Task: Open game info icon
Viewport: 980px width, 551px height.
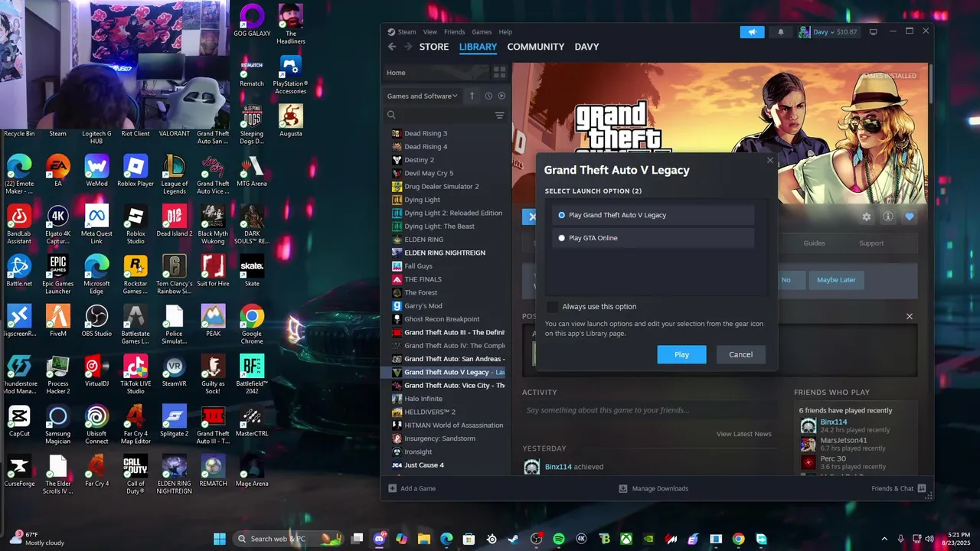Action: point(888,217)
